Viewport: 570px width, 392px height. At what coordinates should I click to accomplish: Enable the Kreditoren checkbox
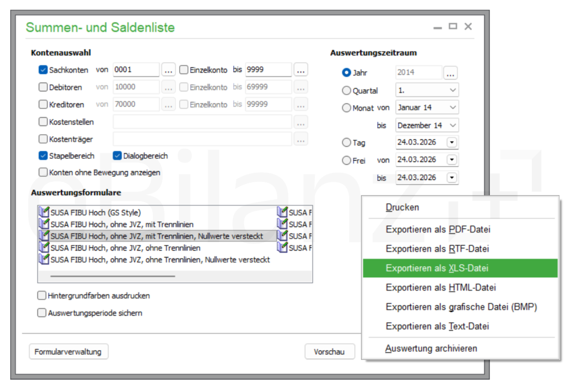pos(43,104)
